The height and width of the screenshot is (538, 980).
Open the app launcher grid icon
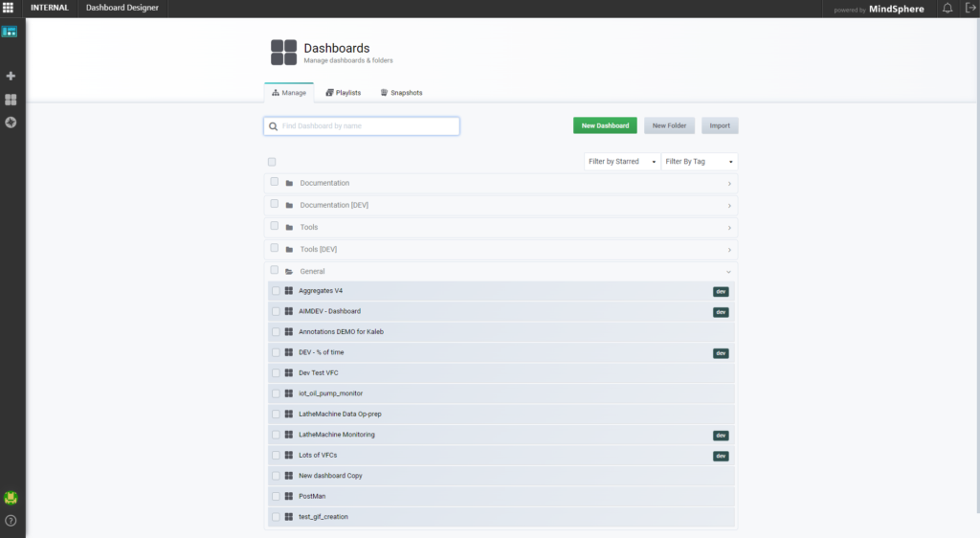[x=9, y=9]
